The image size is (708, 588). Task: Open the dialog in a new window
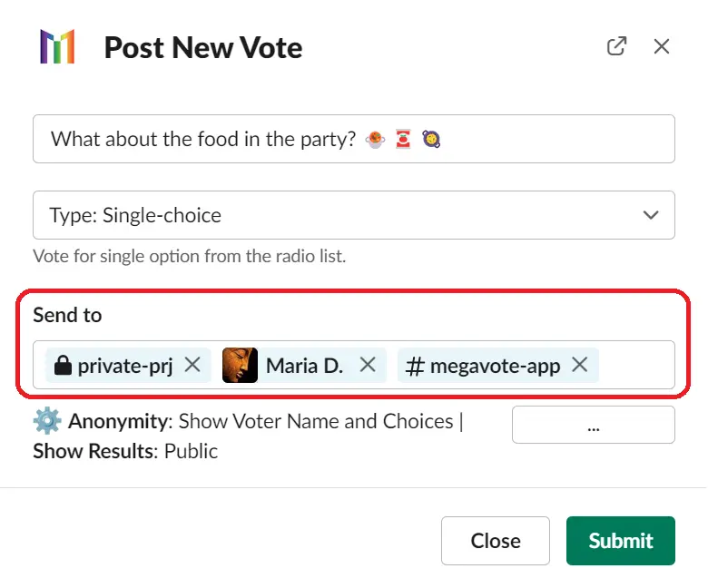click(616, 46)
